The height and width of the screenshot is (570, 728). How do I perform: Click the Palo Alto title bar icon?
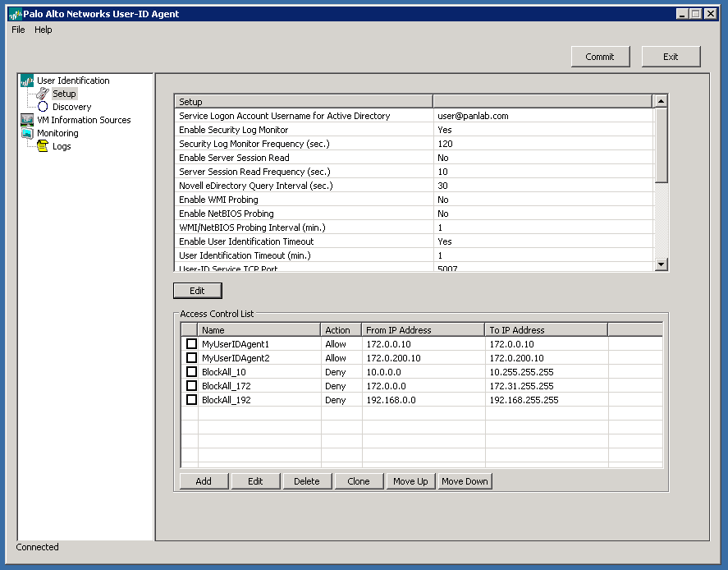[14, 14]
